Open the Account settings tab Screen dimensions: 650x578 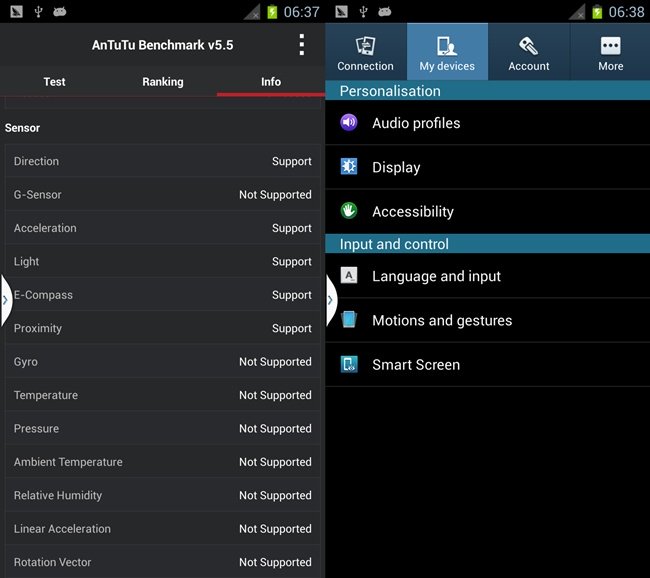click(x=529, y=53)
